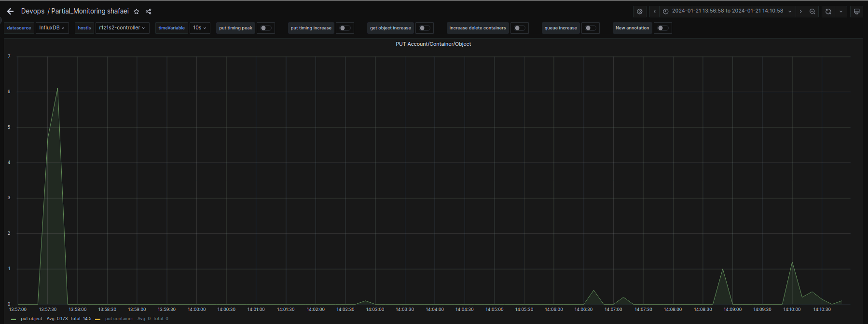Cycle view mode with monitor icon
This screenshot has height=324, width=868.
[x=856, y=12]
